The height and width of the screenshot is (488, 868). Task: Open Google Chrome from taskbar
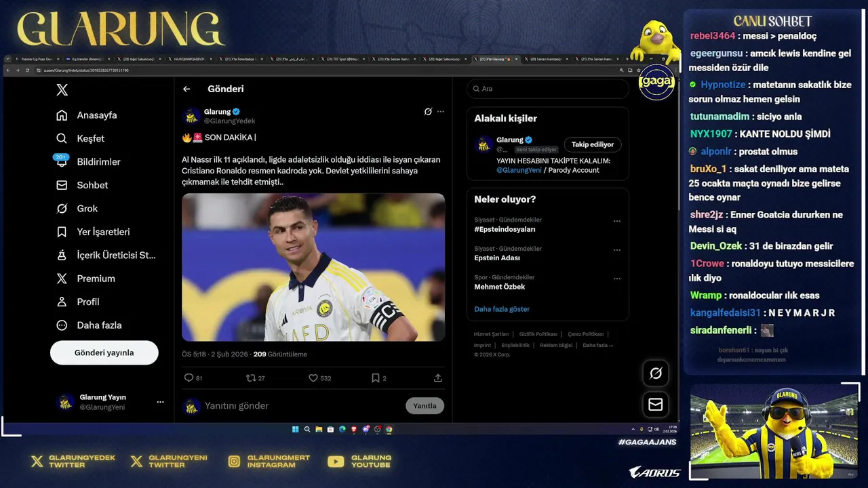(389, 429)
